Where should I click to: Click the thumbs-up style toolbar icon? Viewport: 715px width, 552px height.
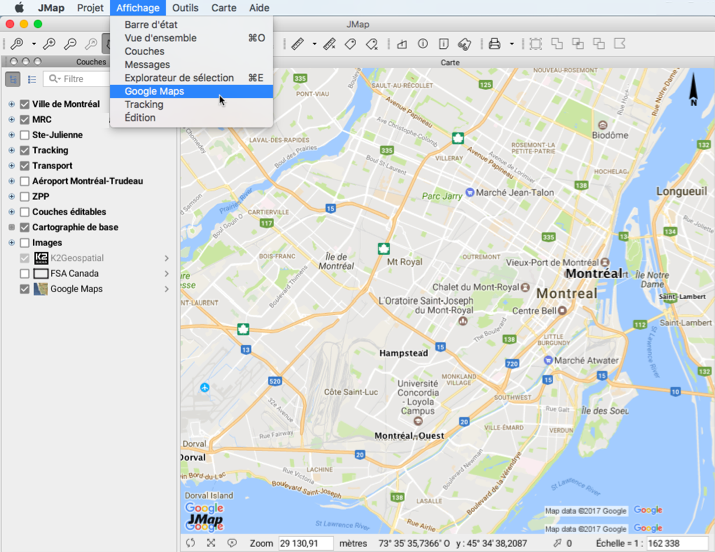(x=402, y=44)
